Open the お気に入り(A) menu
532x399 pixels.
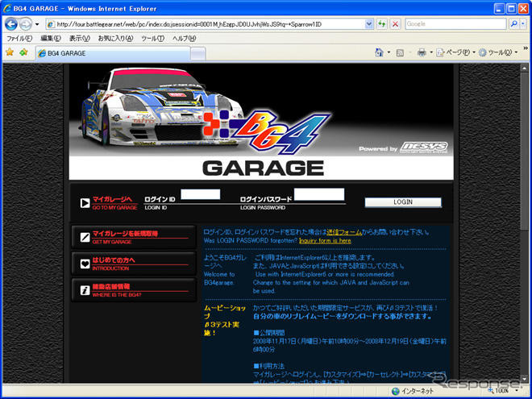(115, 39)
